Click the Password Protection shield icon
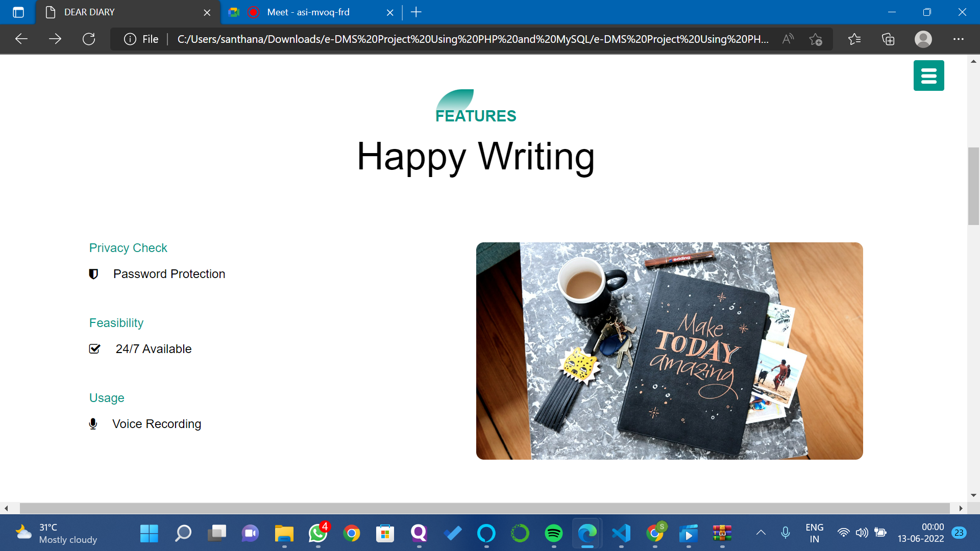This screenshot has height=551, width=980. click(x=93, y=274)
